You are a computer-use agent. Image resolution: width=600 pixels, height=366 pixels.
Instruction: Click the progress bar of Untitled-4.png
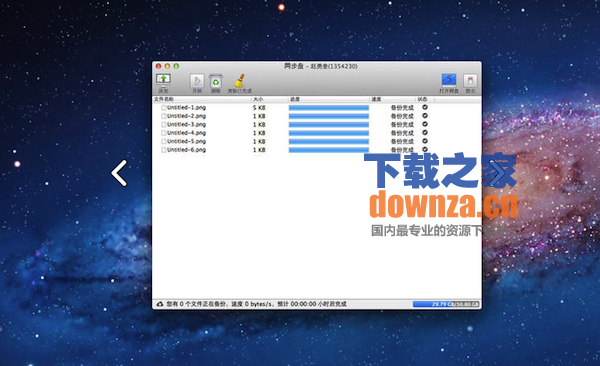point(329,133)
